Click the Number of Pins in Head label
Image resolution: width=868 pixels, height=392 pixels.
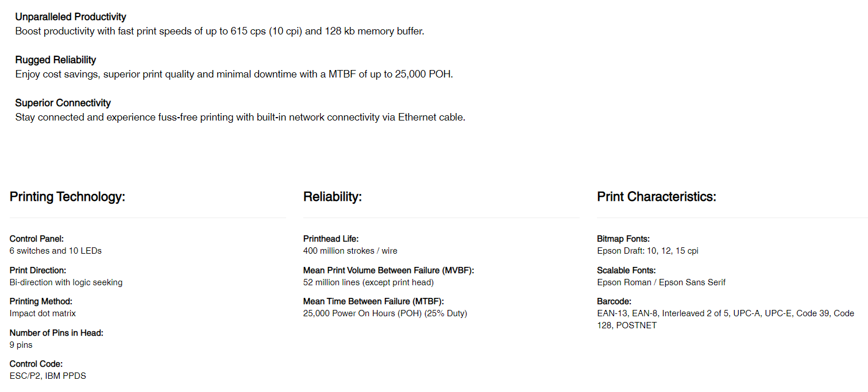point(56,333)
